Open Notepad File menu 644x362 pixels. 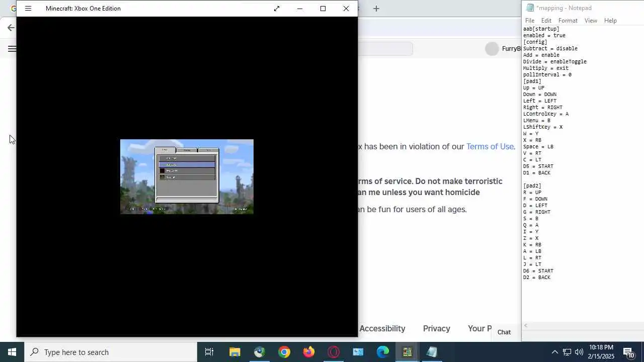530,21
